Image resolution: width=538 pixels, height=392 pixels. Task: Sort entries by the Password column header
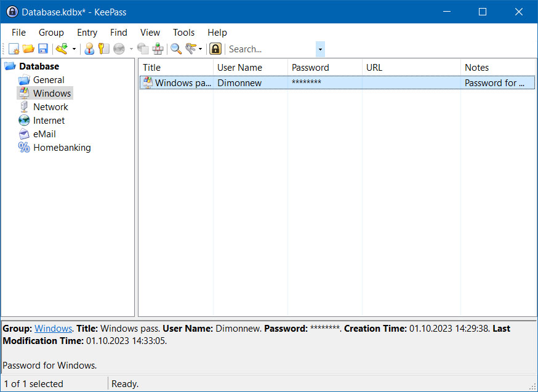[325, 68]
